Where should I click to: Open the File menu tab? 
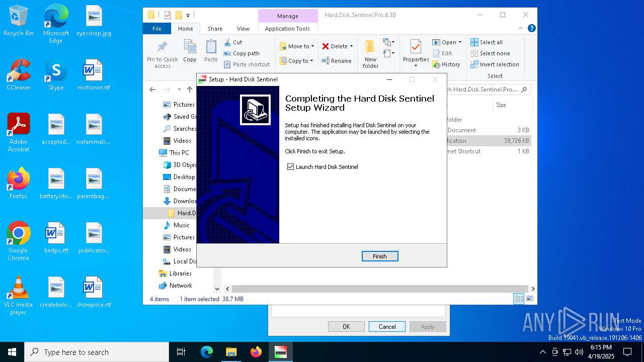(x=157, y=29)
